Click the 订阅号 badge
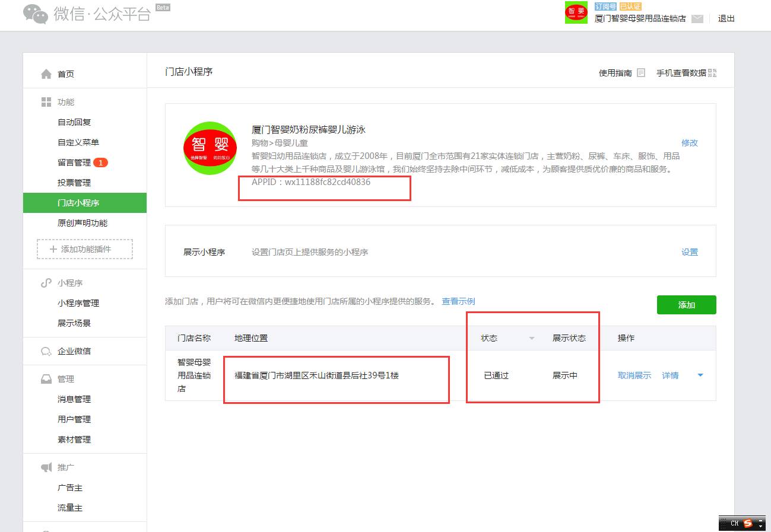Screen dimensions: 771x532 pyautogui.click(x=605, y=7)
